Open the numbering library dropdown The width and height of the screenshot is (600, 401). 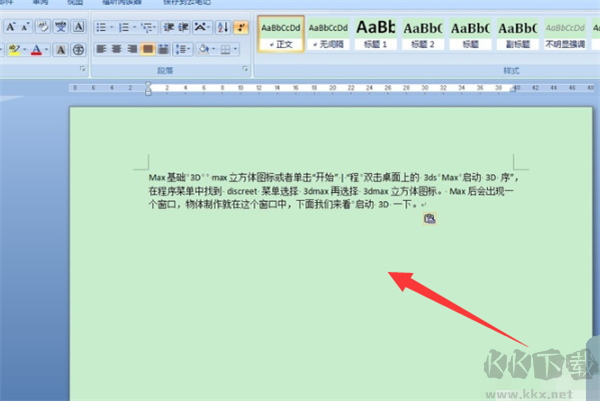[135, 27]
